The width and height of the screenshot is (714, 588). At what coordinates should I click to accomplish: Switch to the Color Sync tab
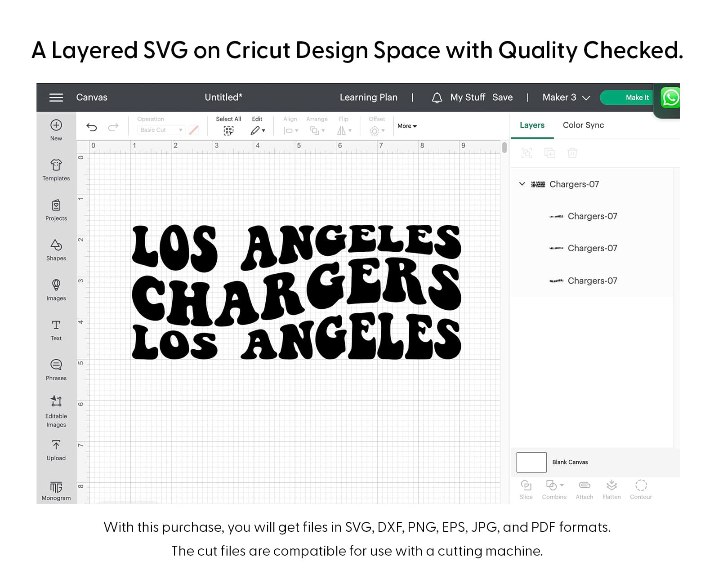coord(583,125)
